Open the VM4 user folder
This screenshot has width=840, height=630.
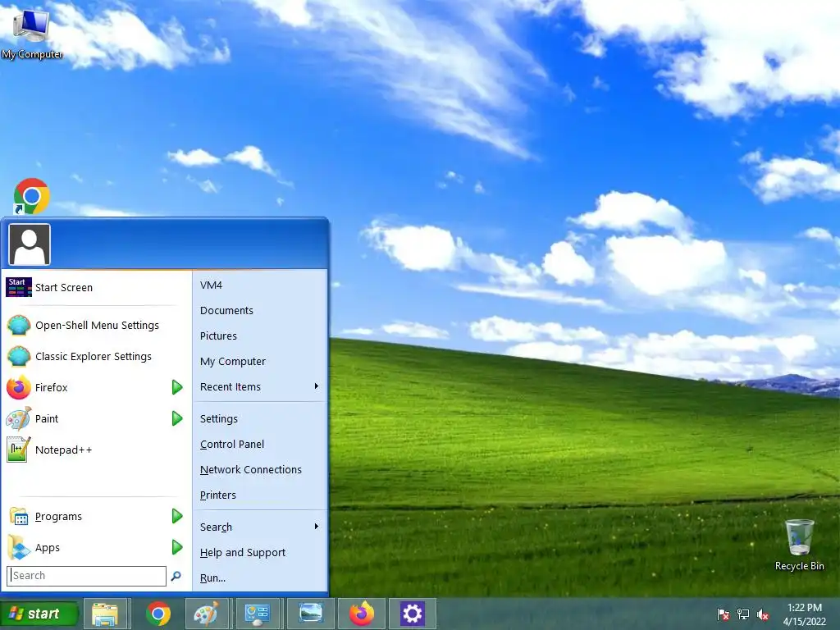(x=211, y=285)
